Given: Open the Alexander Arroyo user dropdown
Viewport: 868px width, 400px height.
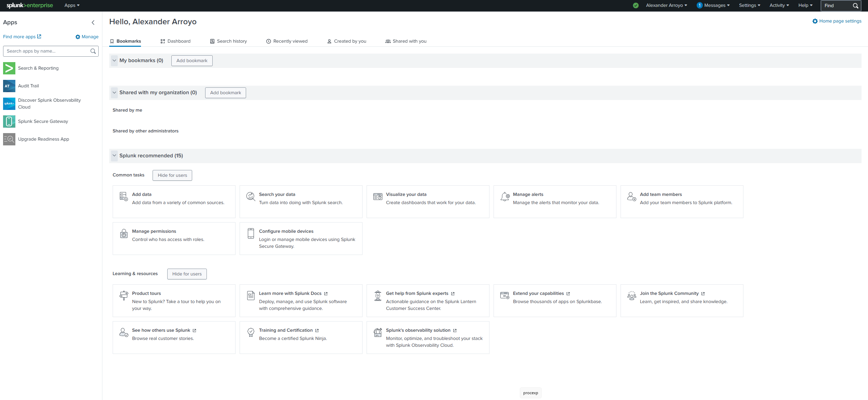Looking at the screenshot, I should (x=666, y=5).
